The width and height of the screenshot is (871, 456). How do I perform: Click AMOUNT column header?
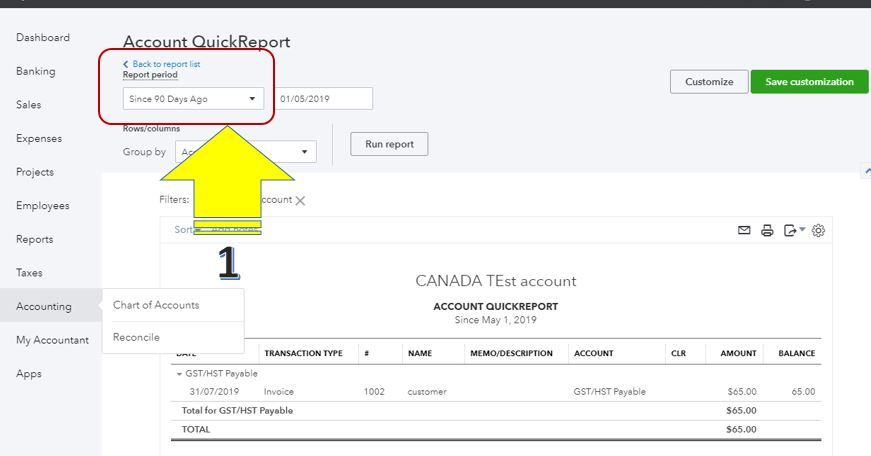point(738,353)
